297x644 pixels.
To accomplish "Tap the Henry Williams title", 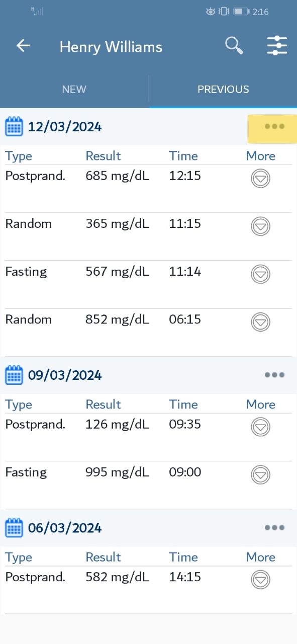I will point(111,47).
